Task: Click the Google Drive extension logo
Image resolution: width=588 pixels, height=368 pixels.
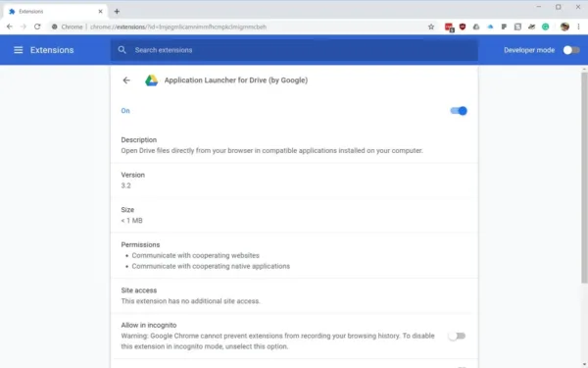Action: [152, 80]
